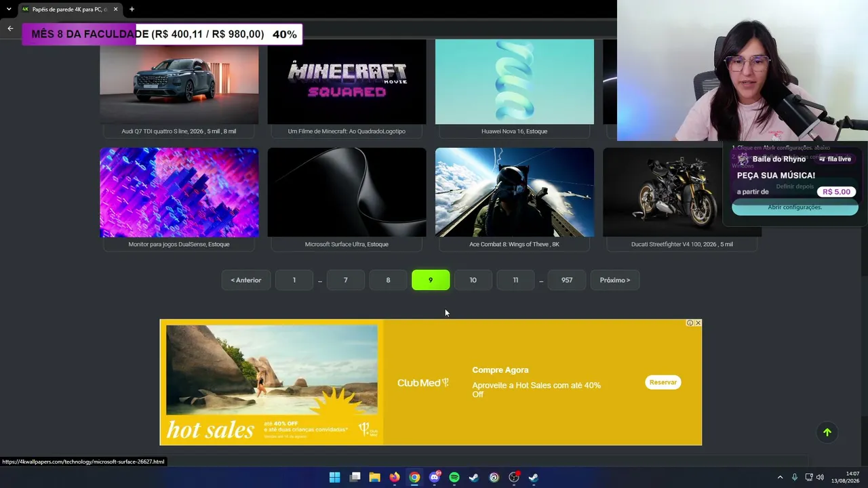Go to the Próximo next page
The image size is (868, 488).
coord(615,280)
